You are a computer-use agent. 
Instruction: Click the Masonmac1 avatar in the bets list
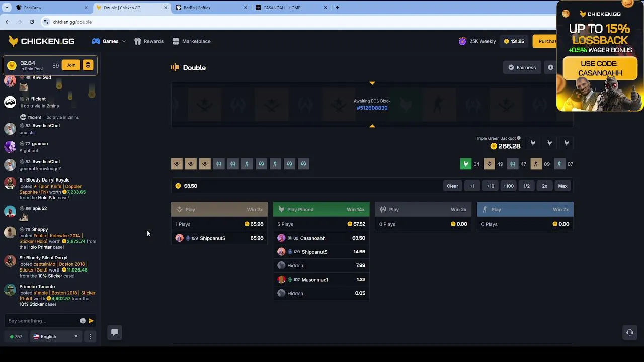[x=281, y=280]
